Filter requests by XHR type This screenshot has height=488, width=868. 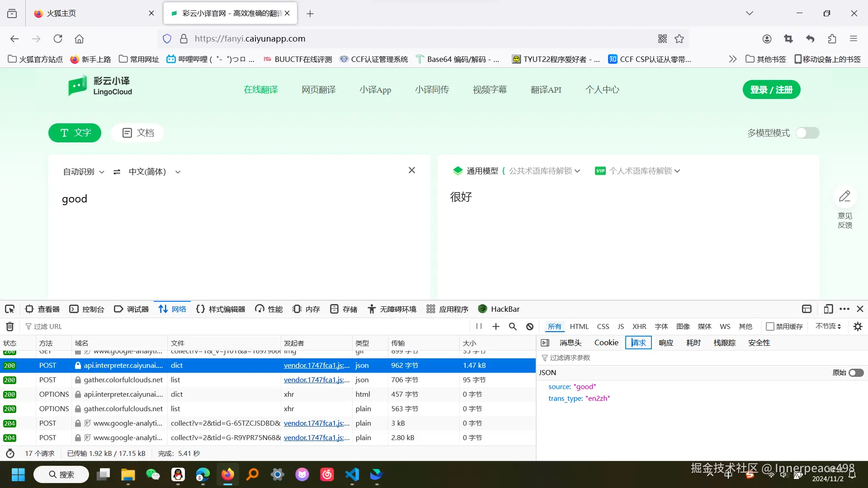click(639, 326)
